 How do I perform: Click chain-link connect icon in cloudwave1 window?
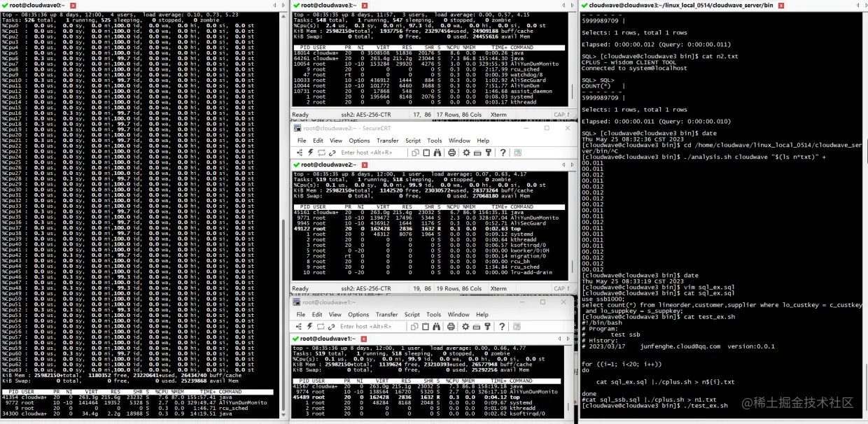coord(332,327)
